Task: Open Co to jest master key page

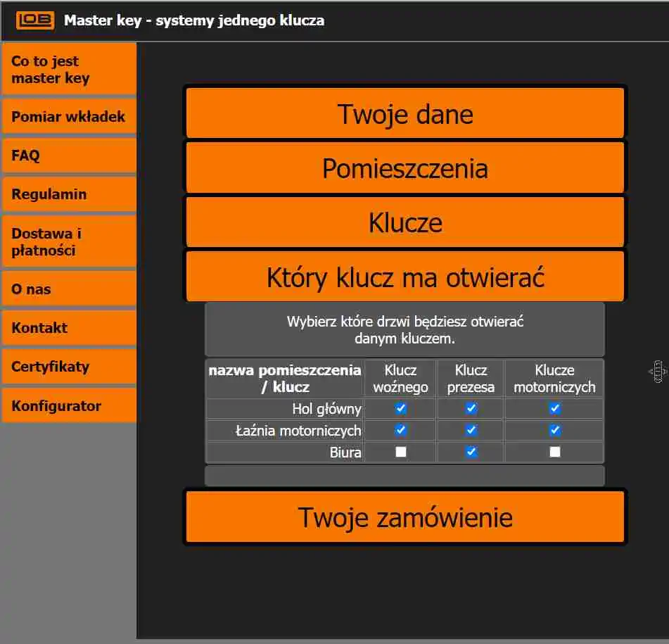Action: [69, 69]
